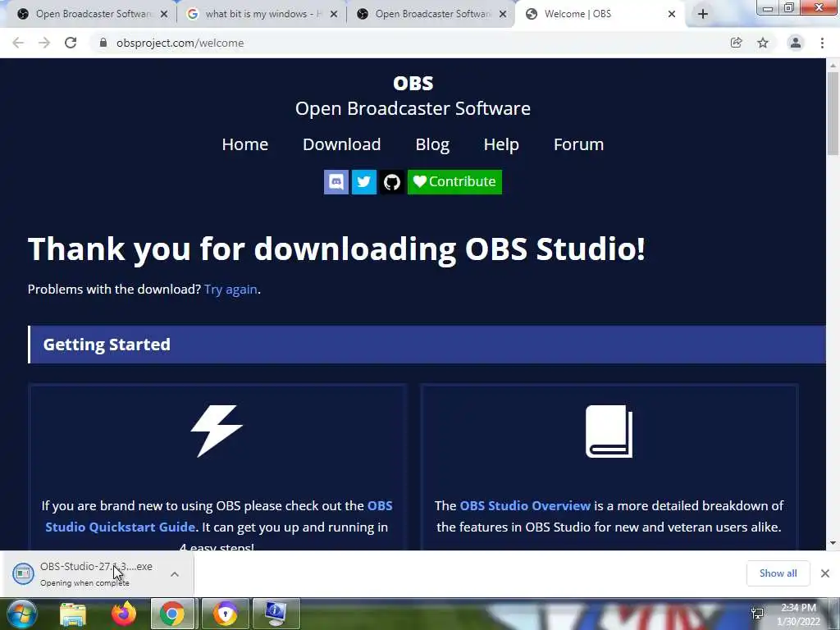Click the green Contribute button
Image resolution: width=840 pixels, height=630 pixels.
point(454,182)
